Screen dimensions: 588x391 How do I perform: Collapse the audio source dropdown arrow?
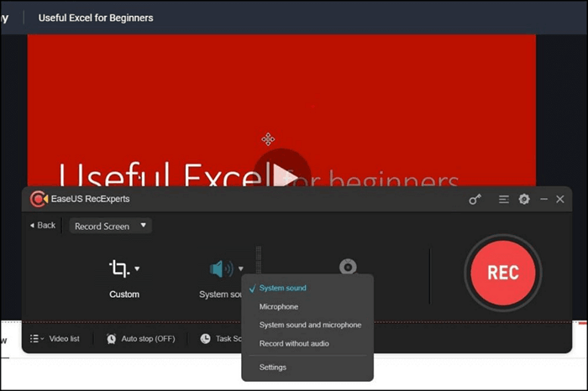(x=241, y=268)
